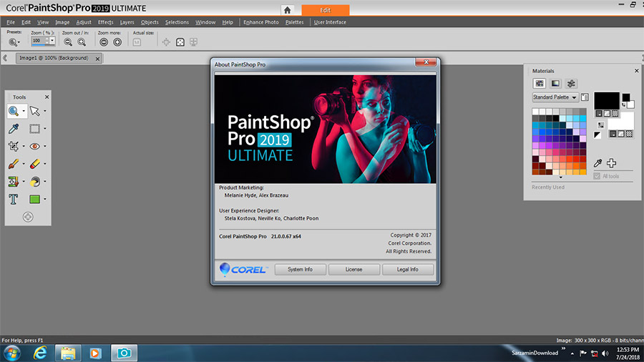The width and height of the screenshot is (644, 362).
Task: Click the large black foreground color swatch
Action: tap(607, 101)
